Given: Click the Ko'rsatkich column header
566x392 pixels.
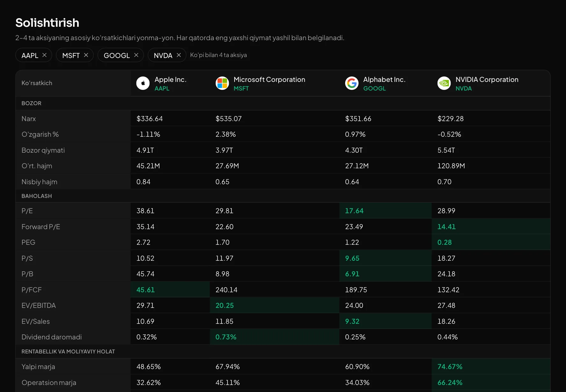Looking at the screenshot, I should [37, 83].
